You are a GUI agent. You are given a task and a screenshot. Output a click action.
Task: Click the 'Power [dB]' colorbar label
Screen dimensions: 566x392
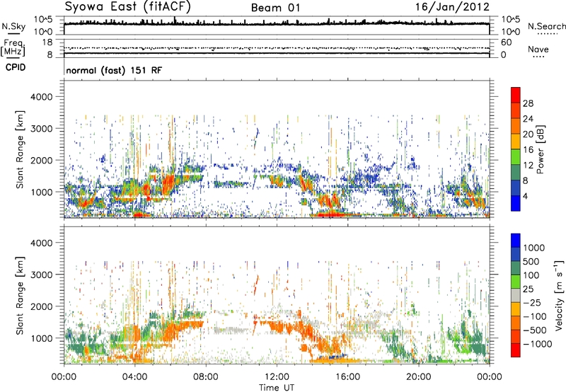(x=541, y=149)
